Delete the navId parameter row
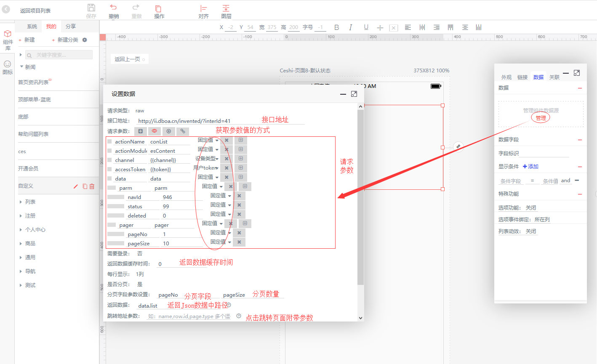 (x=239, y=196)
